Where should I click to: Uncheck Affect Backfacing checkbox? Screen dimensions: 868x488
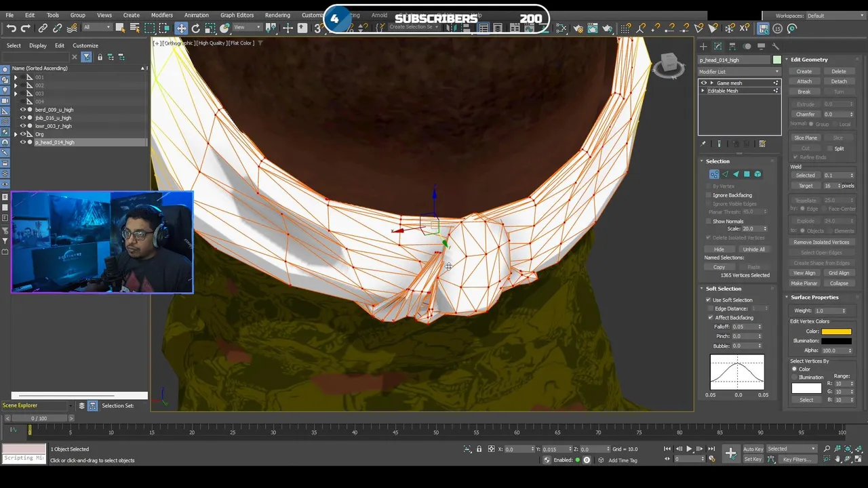[x=711, y=317]
